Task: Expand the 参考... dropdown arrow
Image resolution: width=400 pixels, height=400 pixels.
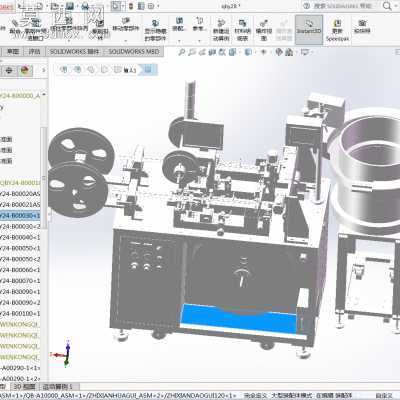Action: click(199, 41)
